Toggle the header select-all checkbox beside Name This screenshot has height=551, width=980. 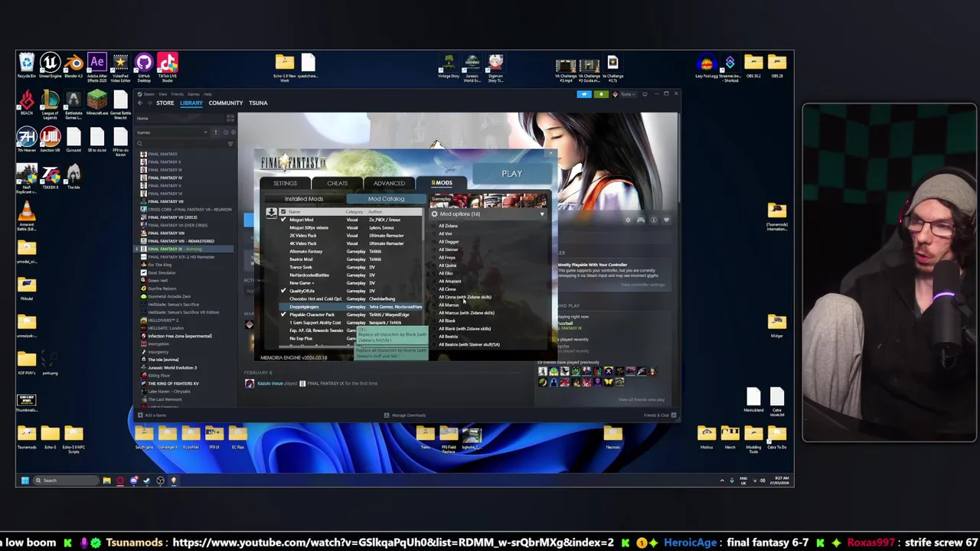283,211
